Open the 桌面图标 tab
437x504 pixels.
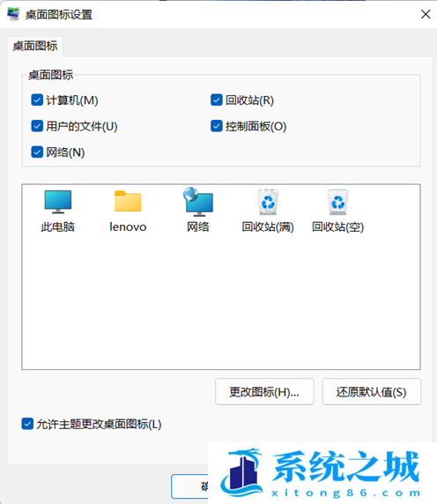35,46
